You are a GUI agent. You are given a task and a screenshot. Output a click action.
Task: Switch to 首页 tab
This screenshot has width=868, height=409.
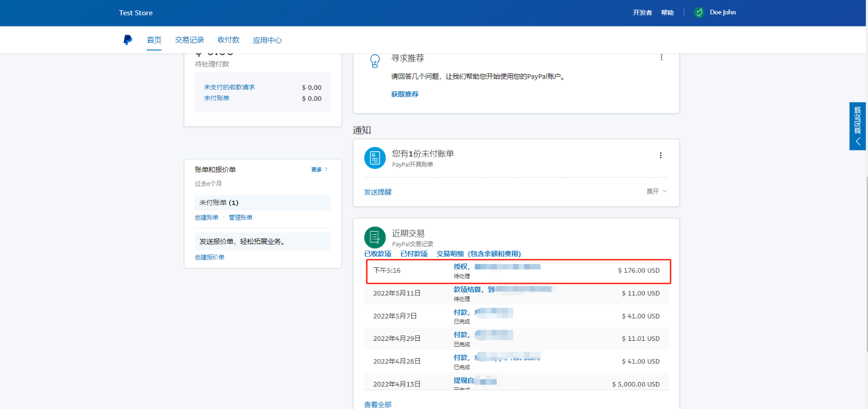click(154, 40)
